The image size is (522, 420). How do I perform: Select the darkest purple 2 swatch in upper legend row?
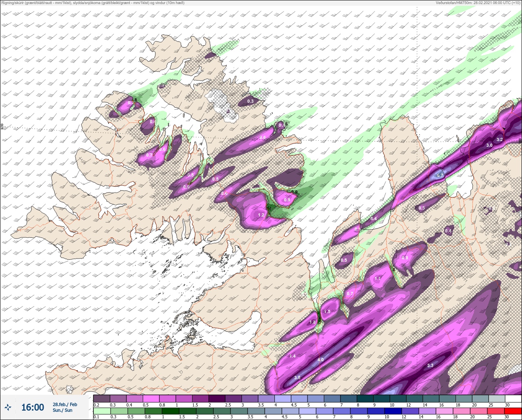pos(217,398)
